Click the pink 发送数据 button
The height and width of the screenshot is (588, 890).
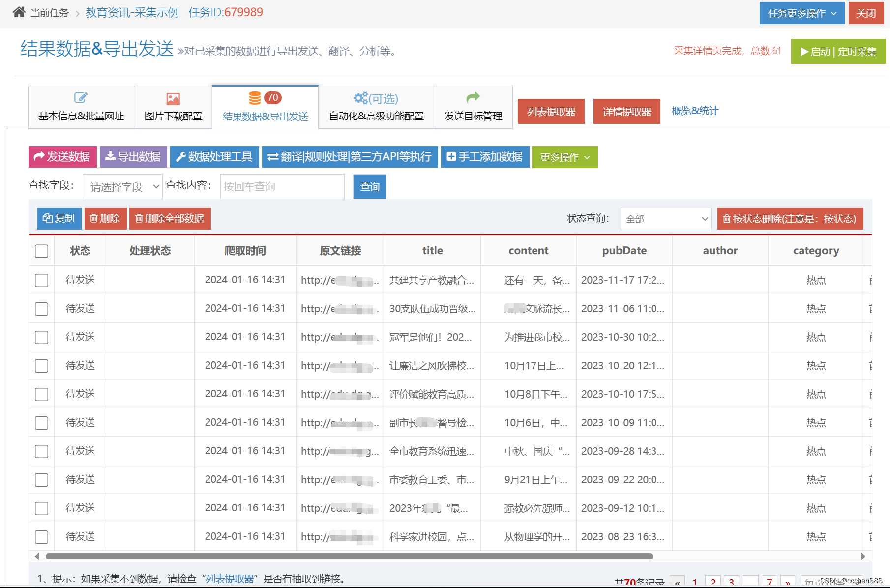(x=62, y=157)
